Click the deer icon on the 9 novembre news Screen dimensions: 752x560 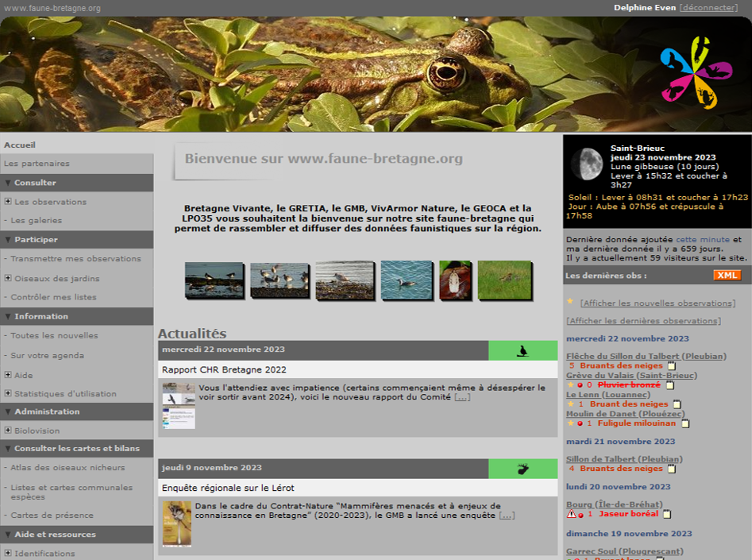pyautogui.click(x=523, y=469)
